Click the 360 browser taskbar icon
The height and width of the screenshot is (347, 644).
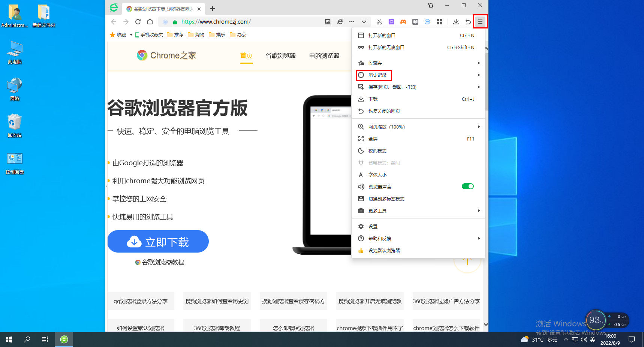coord(64,340)
